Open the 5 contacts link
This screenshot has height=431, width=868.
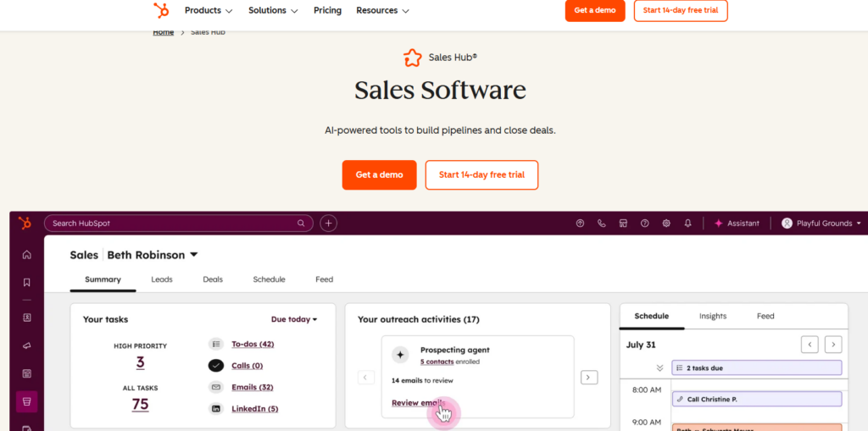pos(437,362)
